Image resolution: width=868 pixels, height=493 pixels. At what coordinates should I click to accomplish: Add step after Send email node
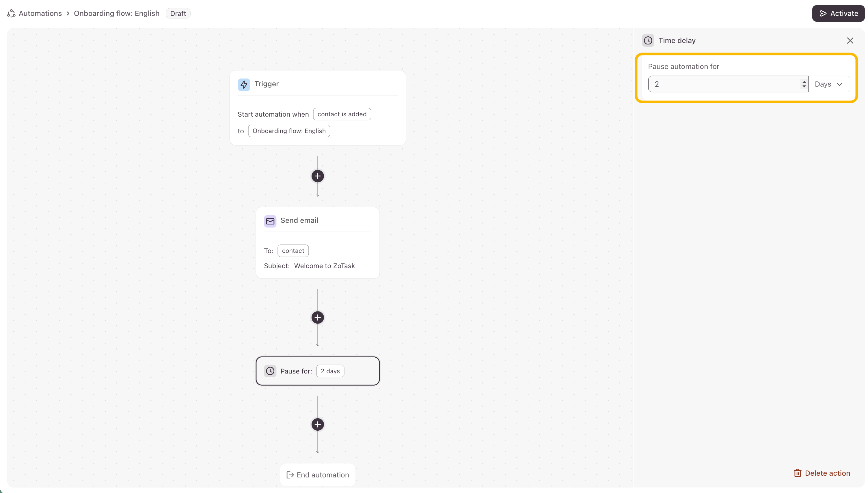tap(317, 318)
